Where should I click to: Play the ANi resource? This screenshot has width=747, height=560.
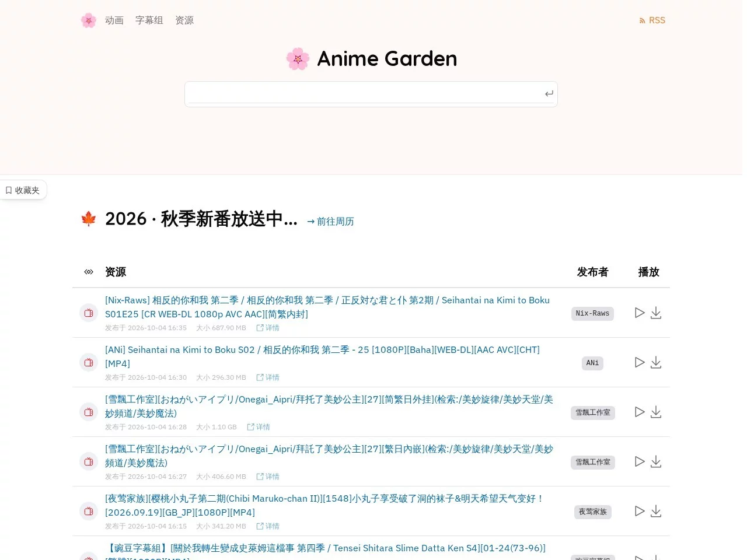pos(640,362)
